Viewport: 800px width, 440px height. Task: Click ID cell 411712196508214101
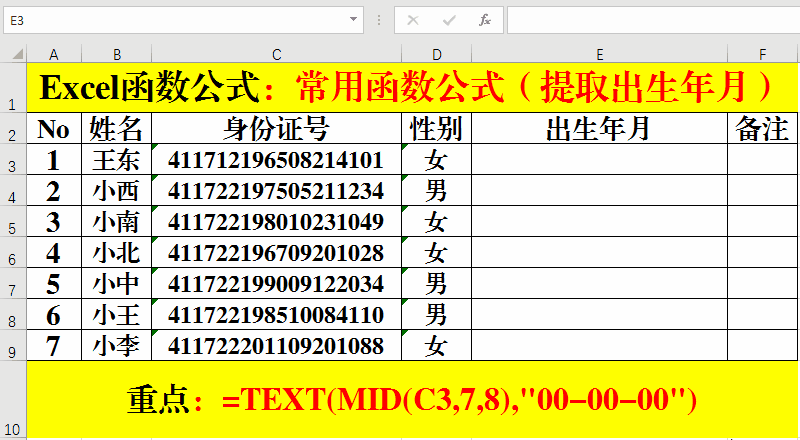pos(277,159)
